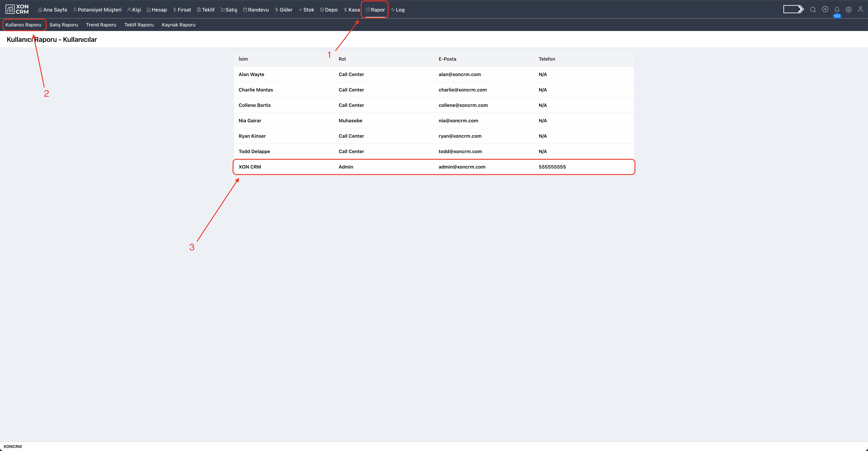Click the circled plus quick-add icon
The image size is (868, 451).
point(825,9)
